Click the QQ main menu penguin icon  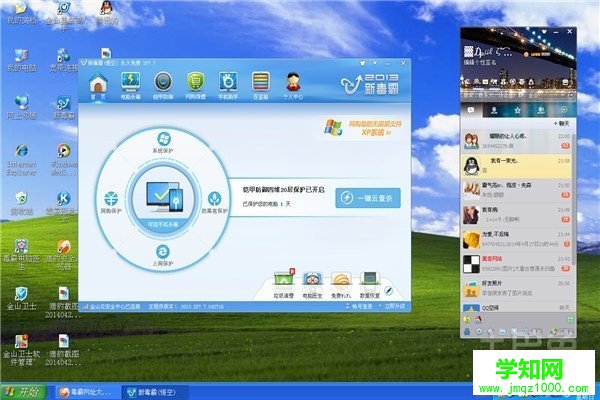click(467, 332)
